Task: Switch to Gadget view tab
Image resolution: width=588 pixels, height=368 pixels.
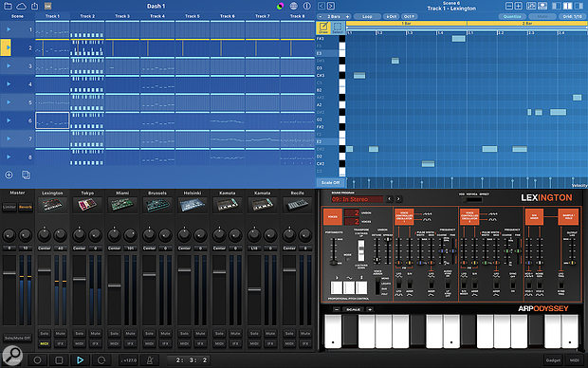Action: pos(553,360)
